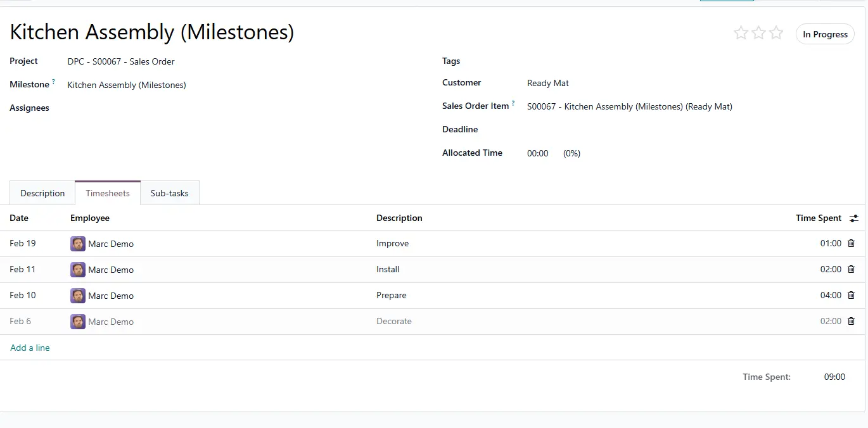
Task: Click trash icon for Install entry
Action: (x=851, y=269)
